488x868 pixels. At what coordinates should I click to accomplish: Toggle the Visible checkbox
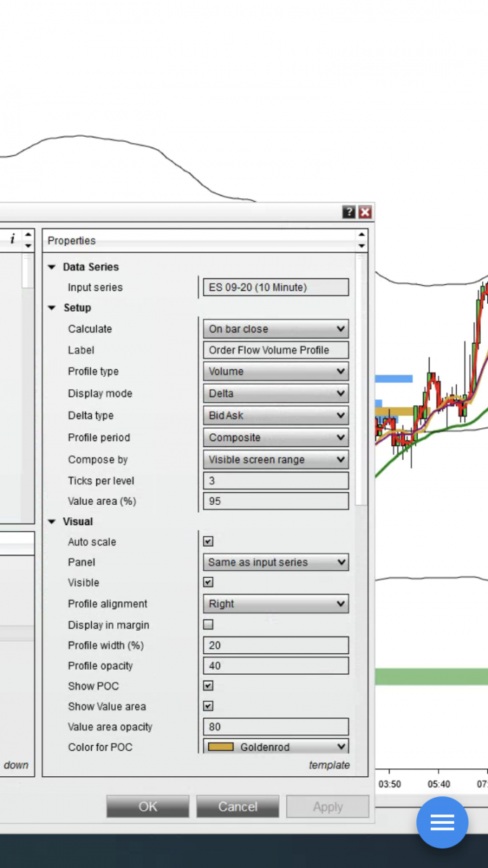pos(208,582)
